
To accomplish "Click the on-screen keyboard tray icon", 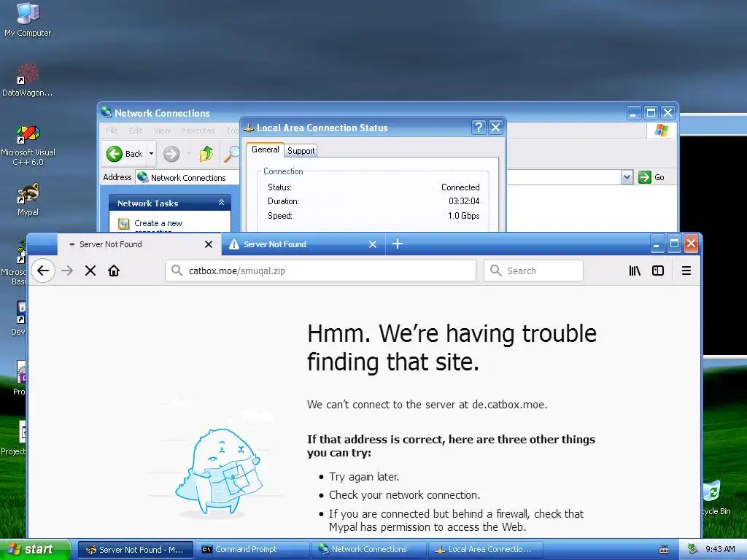I will (x=663, y=550).
